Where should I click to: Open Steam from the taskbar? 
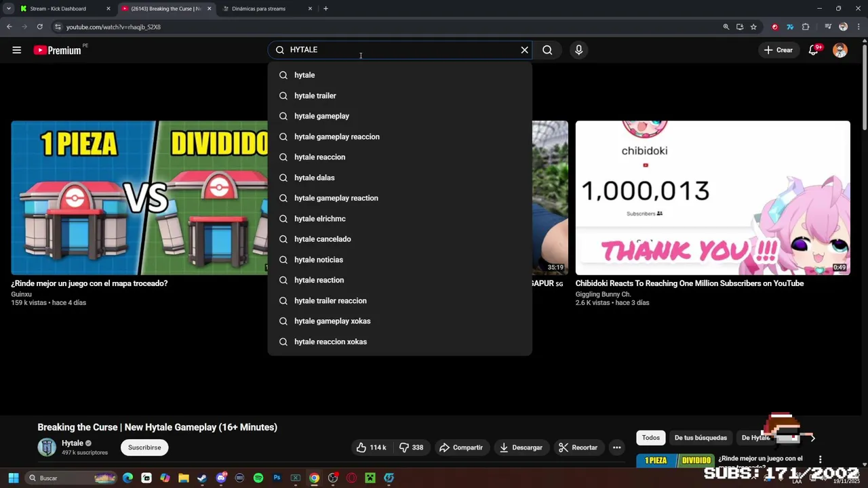pos(202,479)
